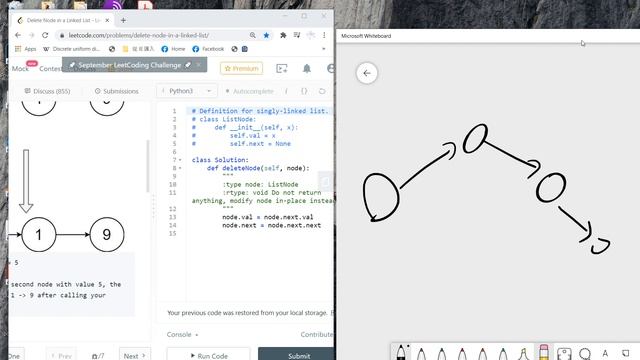Open the Discrete uniform di... bookmark

click(x=71, y=49)
